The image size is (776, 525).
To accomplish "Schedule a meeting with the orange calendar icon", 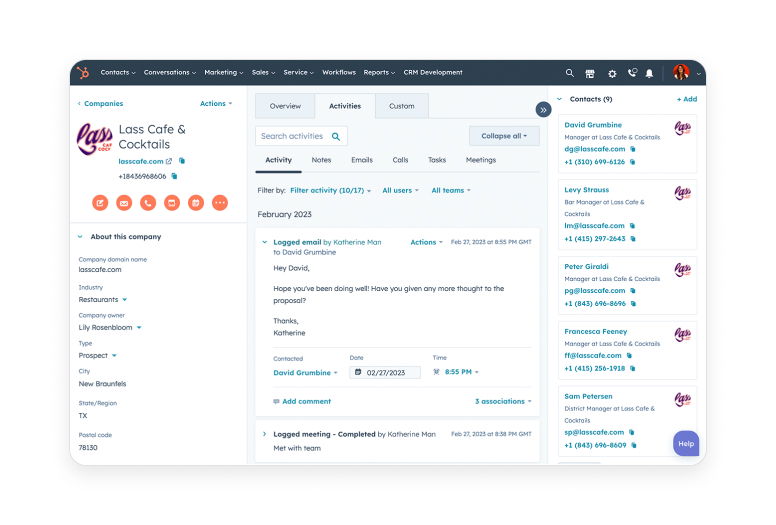I will 196,203.
